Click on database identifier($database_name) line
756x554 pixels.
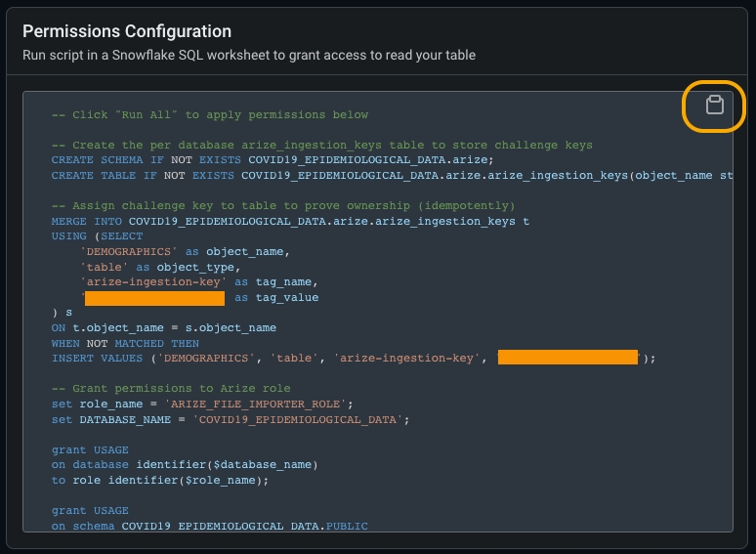click(x=185, y=465)
